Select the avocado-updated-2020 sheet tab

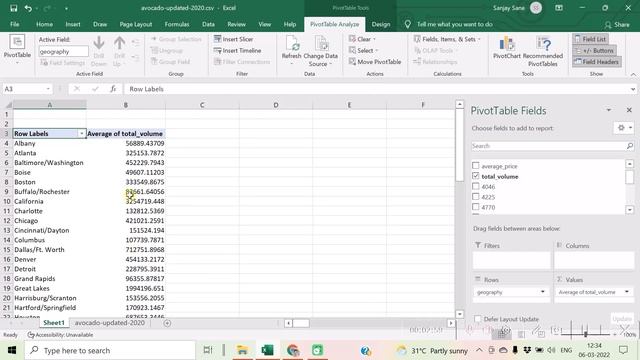tap(109, 323)
